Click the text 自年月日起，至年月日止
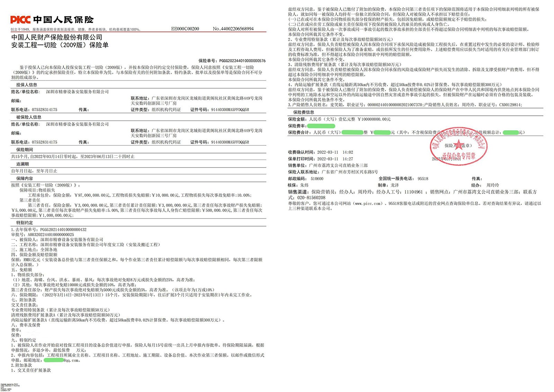Screen dimensions: 554x392 click(34, 171)
